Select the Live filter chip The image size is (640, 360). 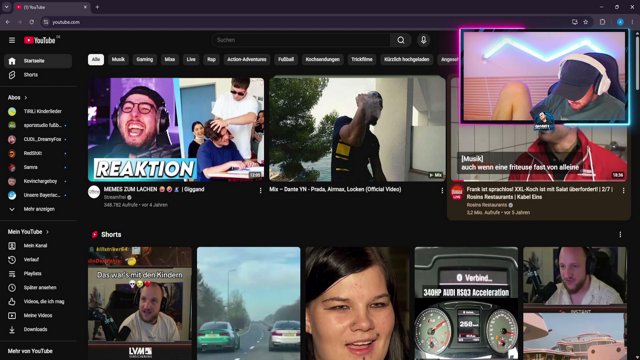pyautogui.click(x=191, y=60)
